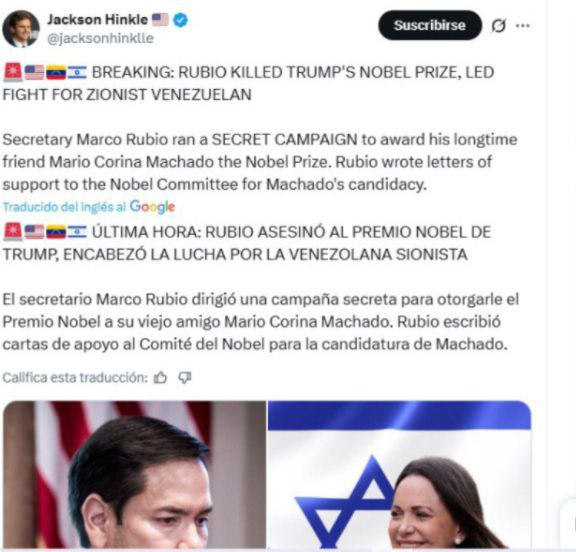Click the Spanish translated tweet paragraph
The image size is (576, 552).
261,322
